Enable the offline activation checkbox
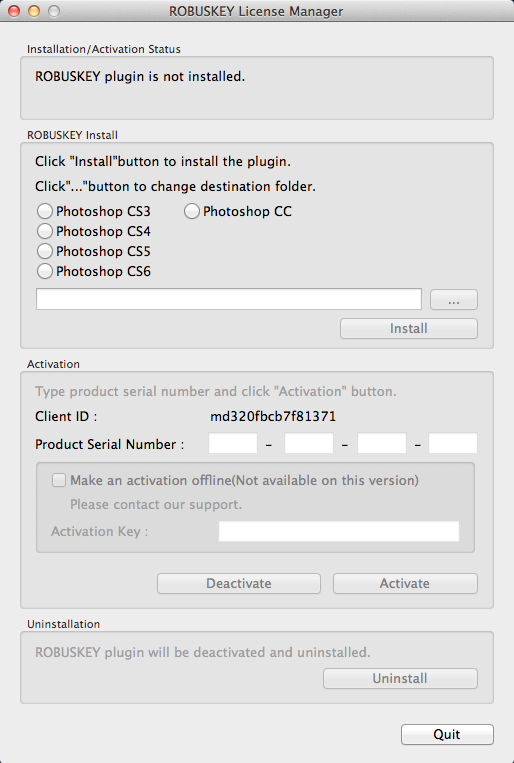 click(x=59, y=480)
